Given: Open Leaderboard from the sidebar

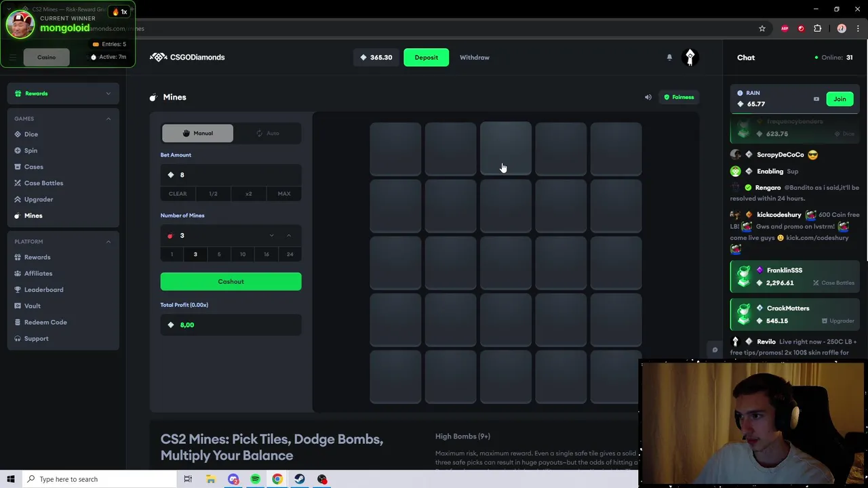Looking at the screenshot, I should click(x=44, y=289).
